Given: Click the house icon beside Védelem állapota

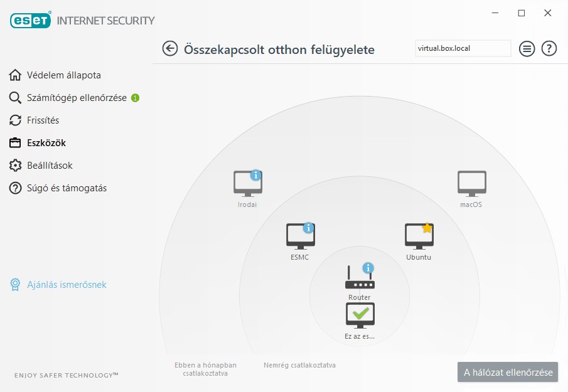Looking at the screenshot, I should point(15,75).
